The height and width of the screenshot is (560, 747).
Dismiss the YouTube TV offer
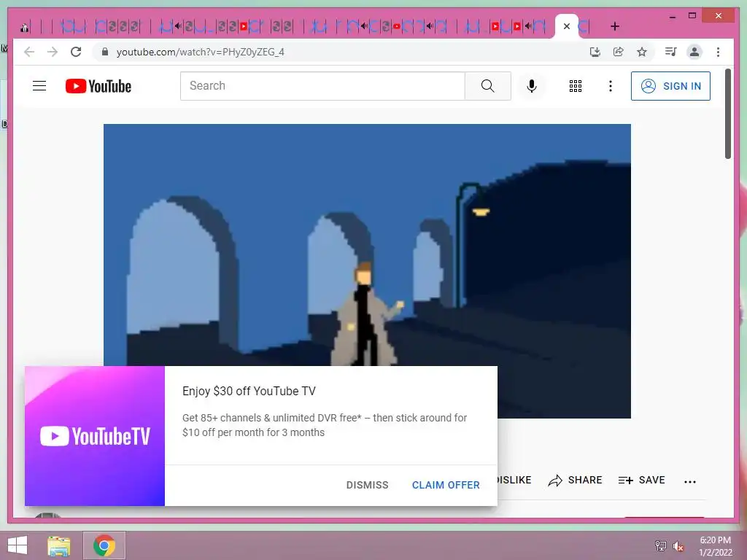(368, 485)
